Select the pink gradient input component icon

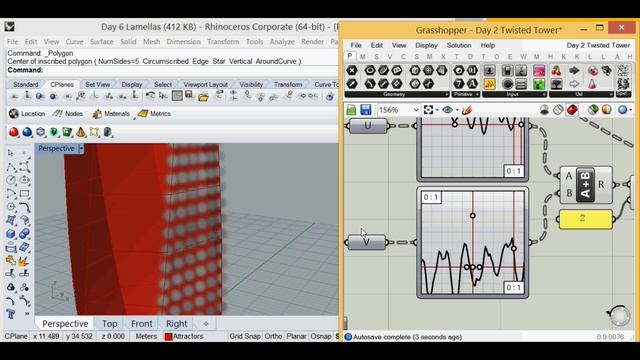coord(539,70)
